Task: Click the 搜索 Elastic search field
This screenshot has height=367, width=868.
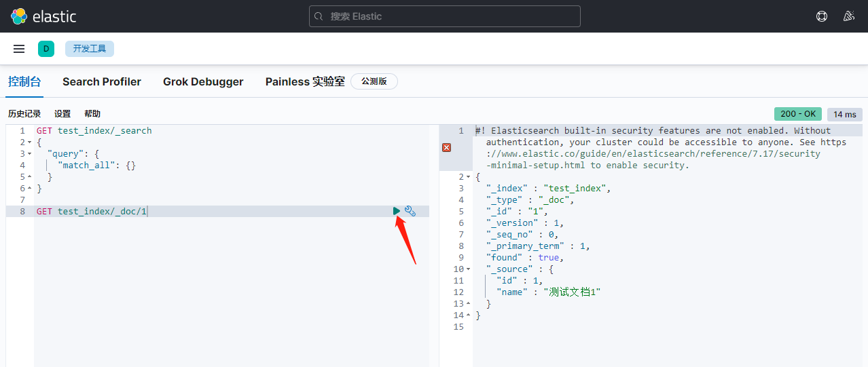Action: tap(445, 16)
